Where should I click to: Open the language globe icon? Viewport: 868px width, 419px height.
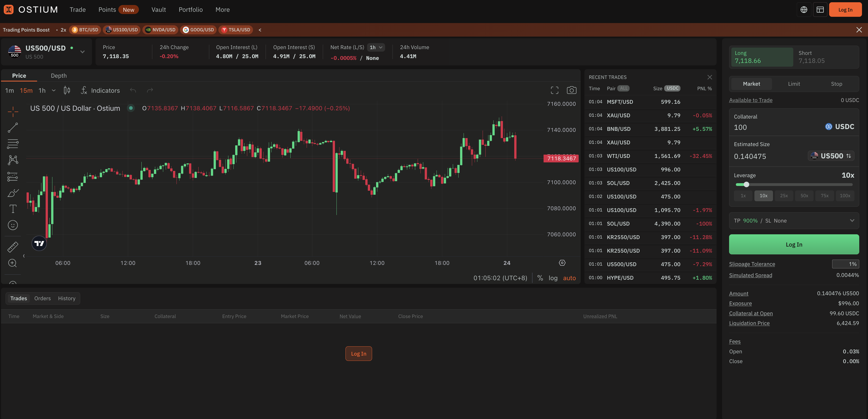click(804, 10)
